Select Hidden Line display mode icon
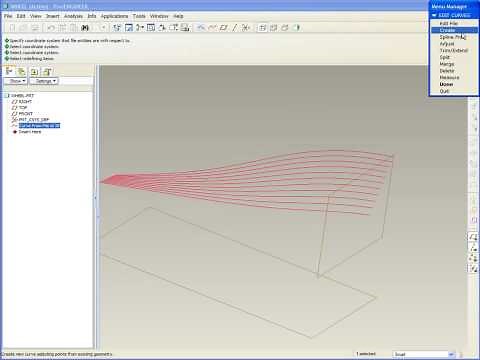 pyautogui.click(x=274, y=28)
